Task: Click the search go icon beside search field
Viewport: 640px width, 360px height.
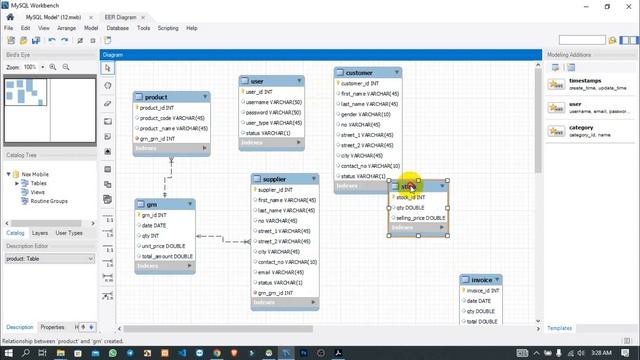Action: tap(612, 40)
